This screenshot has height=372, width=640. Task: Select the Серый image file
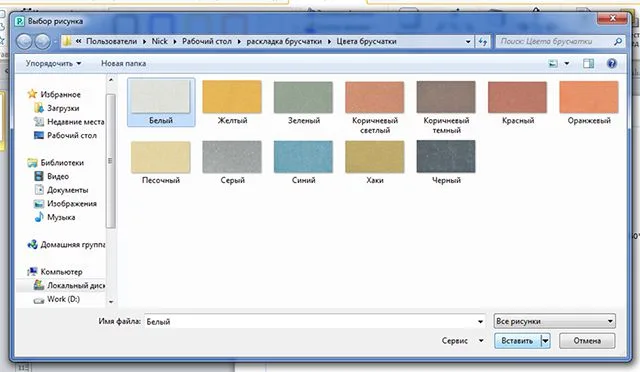(x=232, y=163)
